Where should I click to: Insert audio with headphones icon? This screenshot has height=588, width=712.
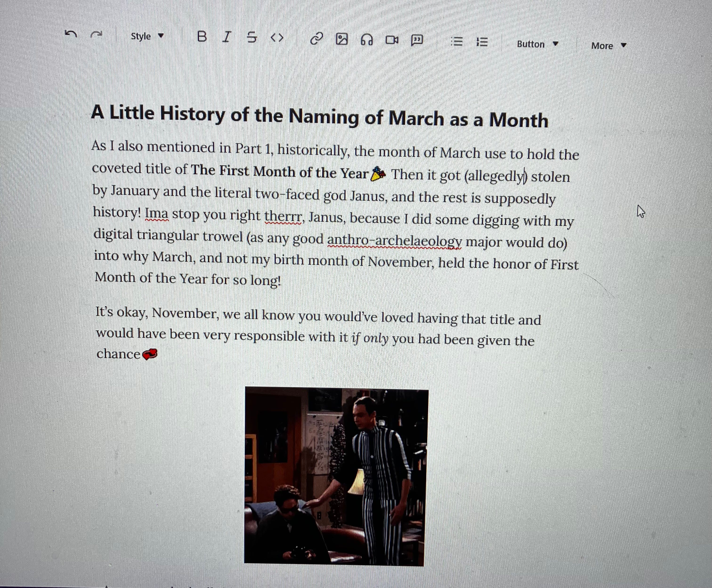[x=367, y=40]
